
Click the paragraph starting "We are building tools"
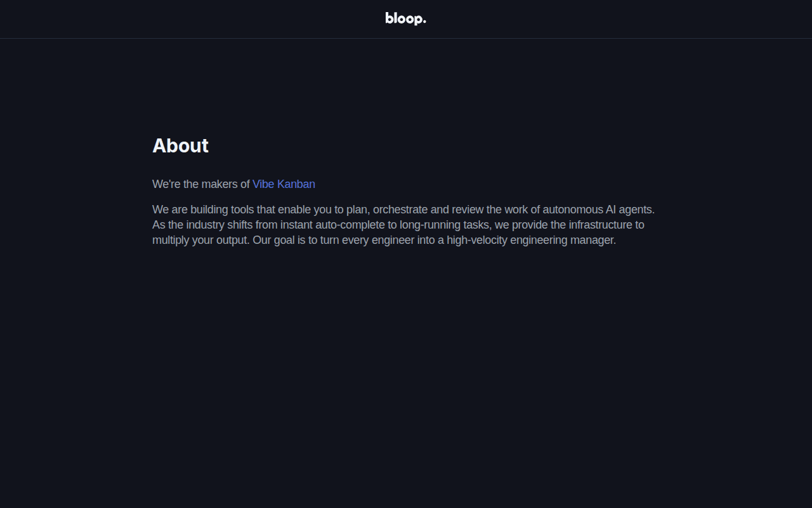tap(403, 225)
